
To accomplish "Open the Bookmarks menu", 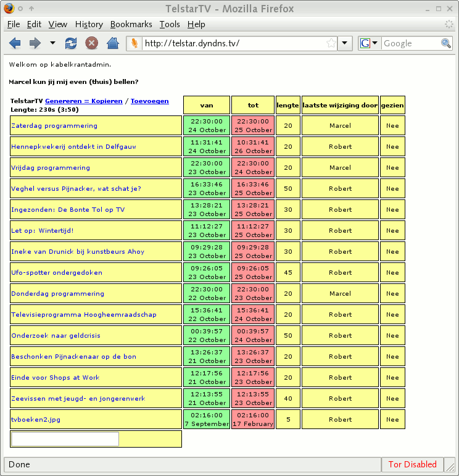I will [x=131, y=24].
